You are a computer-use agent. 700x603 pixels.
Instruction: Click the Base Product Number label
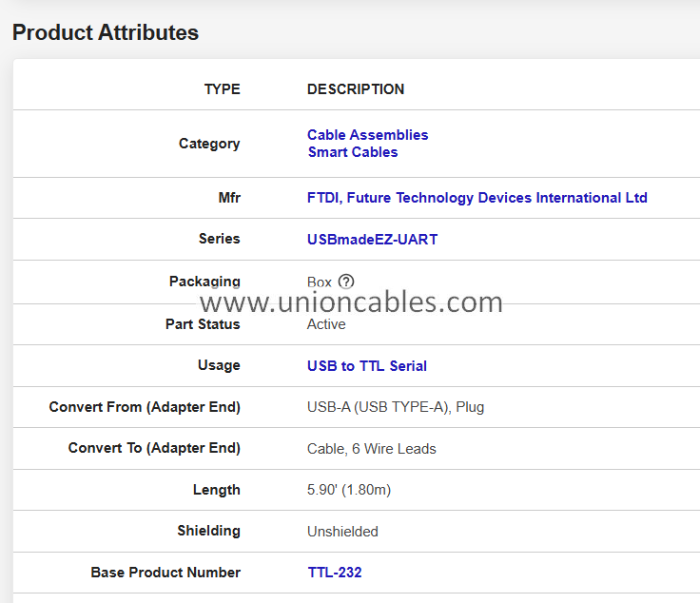165,573
